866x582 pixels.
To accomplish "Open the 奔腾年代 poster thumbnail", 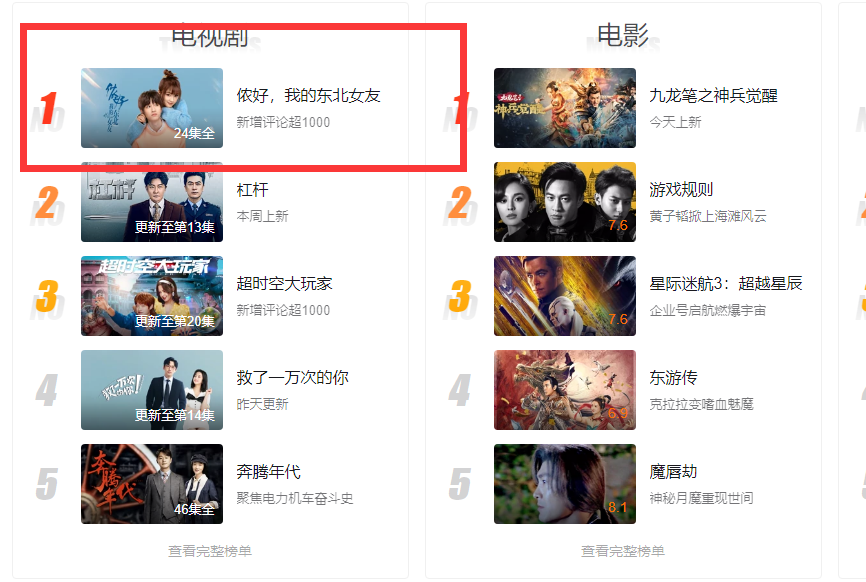I will coord(152,484).
